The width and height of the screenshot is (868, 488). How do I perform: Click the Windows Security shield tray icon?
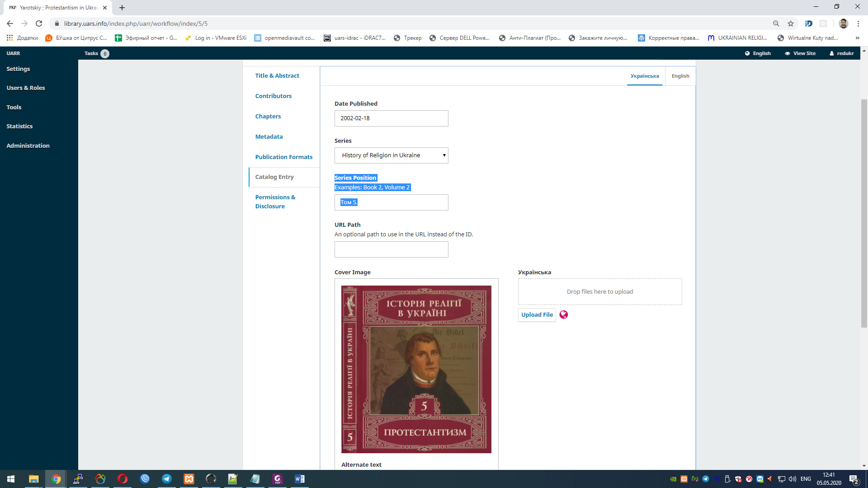tap(738, 479)
